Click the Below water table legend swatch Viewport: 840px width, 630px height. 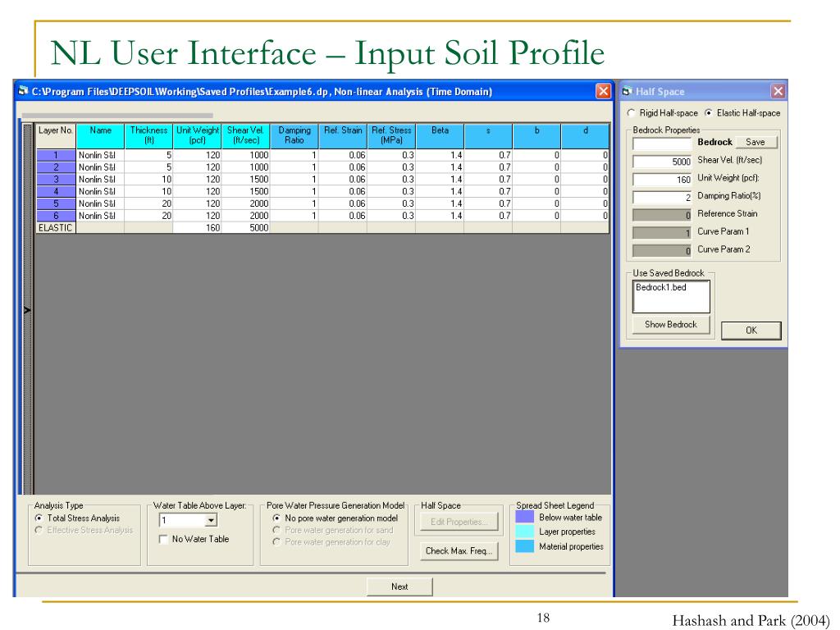[x=524, y=518]
